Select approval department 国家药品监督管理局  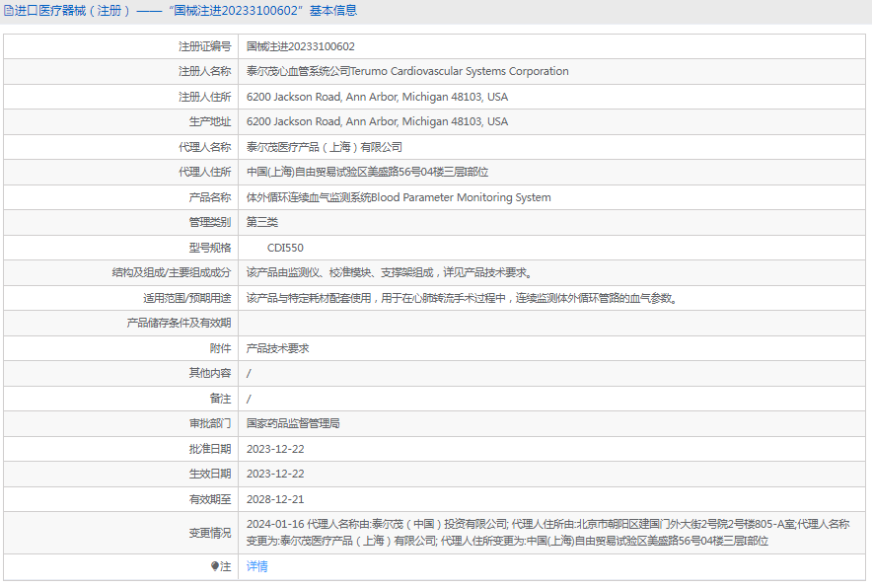293,423
